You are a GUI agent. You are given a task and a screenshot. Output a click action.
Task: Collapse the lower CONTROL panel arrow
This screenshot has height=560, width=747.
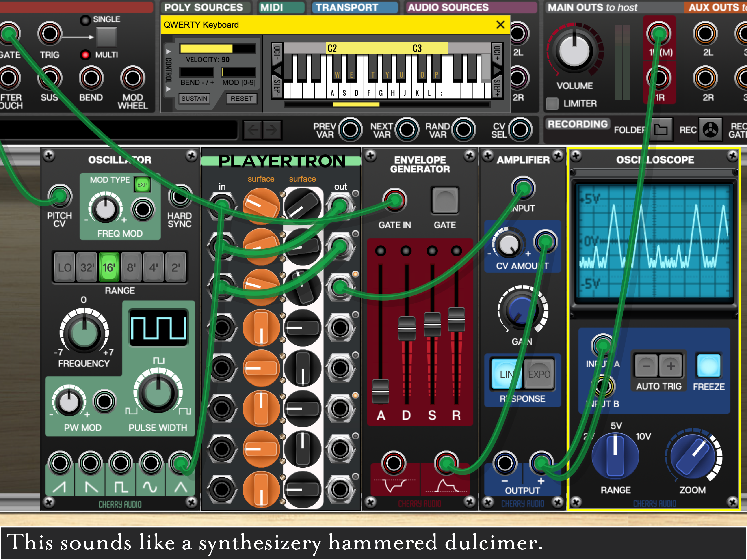click(169, 89)
